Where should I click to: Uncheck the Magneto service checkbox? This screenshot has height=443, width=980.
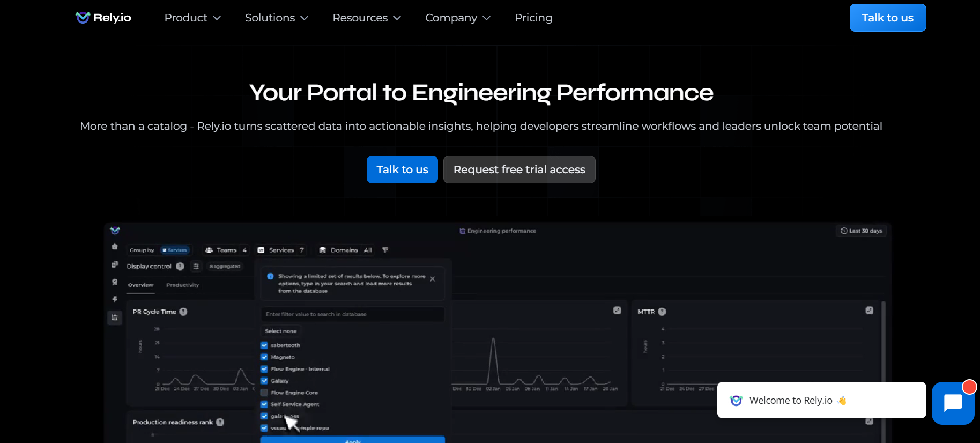pyautogui.click(x=264, y=357)
